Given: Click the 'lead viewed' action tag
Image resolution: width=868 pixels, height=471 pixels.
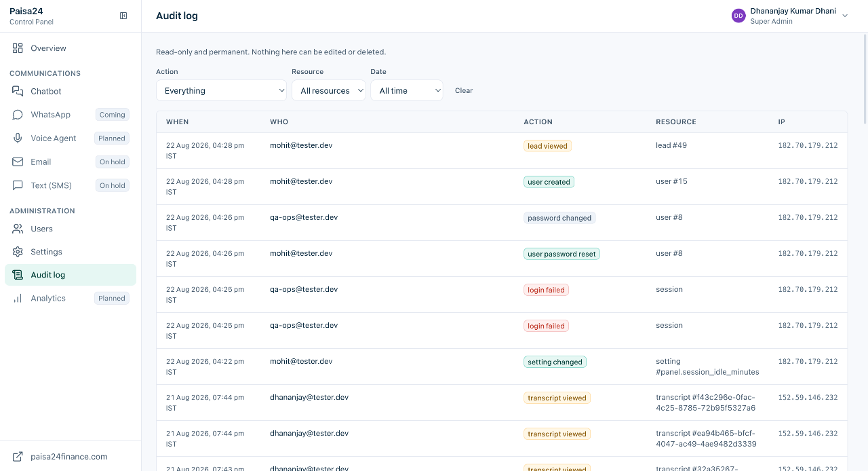Looking at the screenshot, I should click(547, 146).
